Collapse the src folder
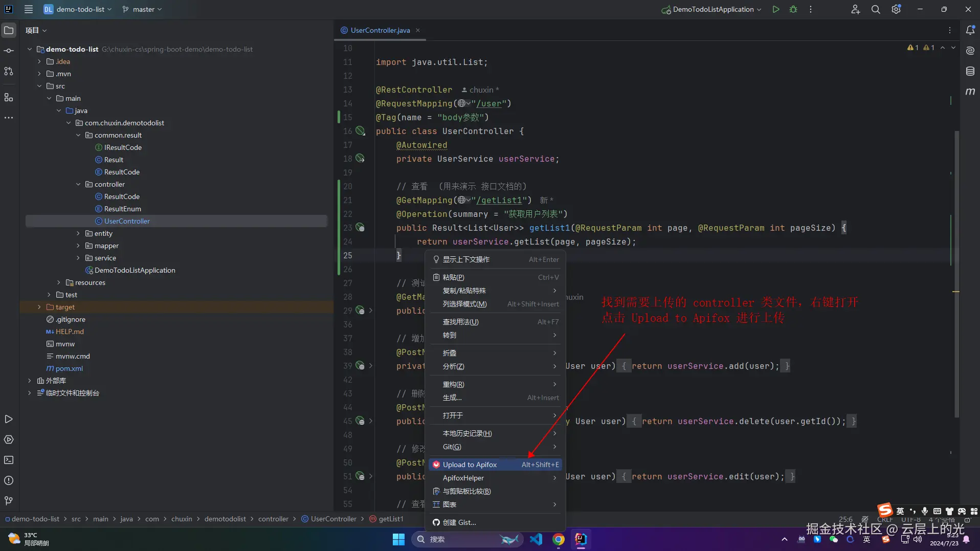This screenshot has height=551, width=980. pos(39,86)
